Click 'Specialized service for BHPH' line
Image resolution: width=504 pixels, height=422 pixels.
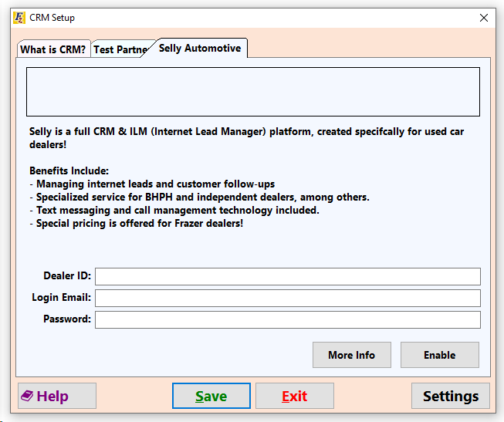click(199, 197)
